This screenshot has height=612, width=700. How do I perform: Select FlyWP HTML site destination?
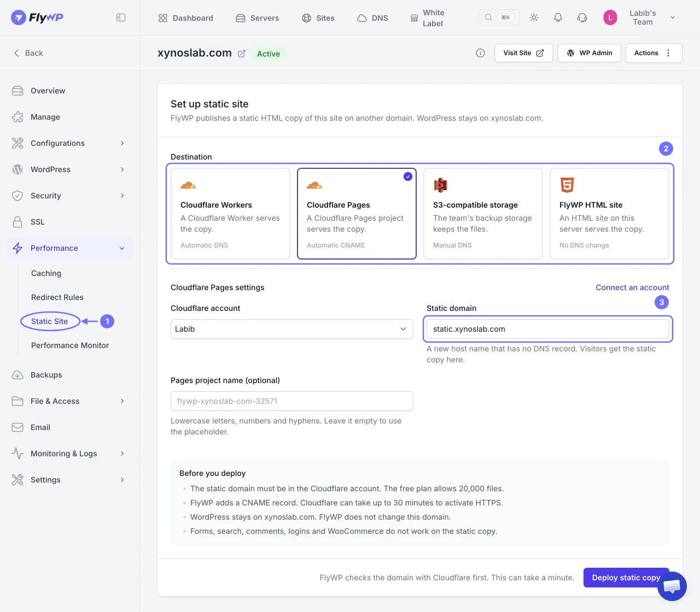coord(609,214)
